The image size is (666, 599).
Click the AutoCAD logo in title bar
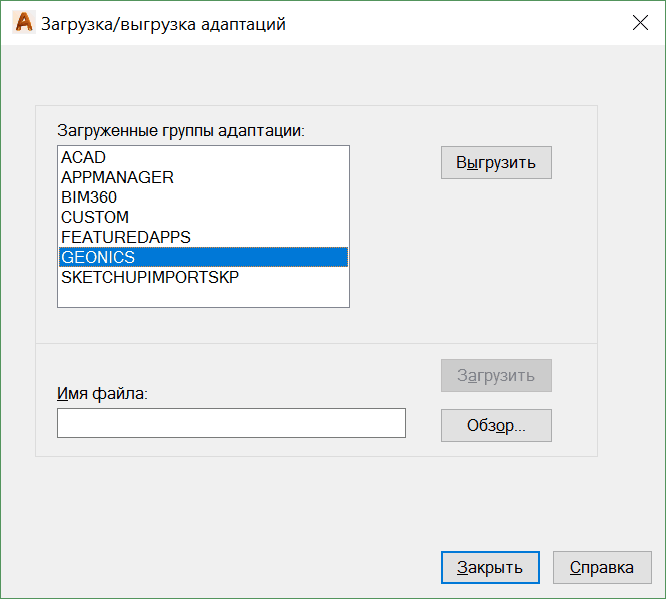pyautogui.click(x=23, y=24)
